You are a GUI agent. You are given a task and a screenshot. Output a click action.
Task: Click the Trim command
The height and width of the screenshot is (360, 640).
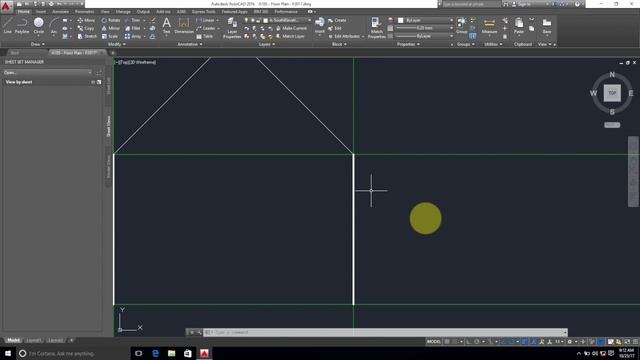[133, 20]
